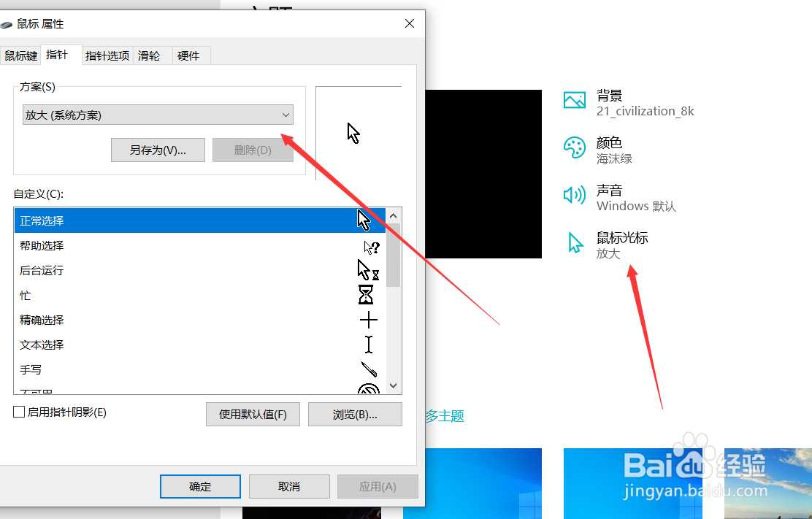Select the 精确选择 crosshair cursor
This screenshot has width=812, height=519.
pos(110,320)
